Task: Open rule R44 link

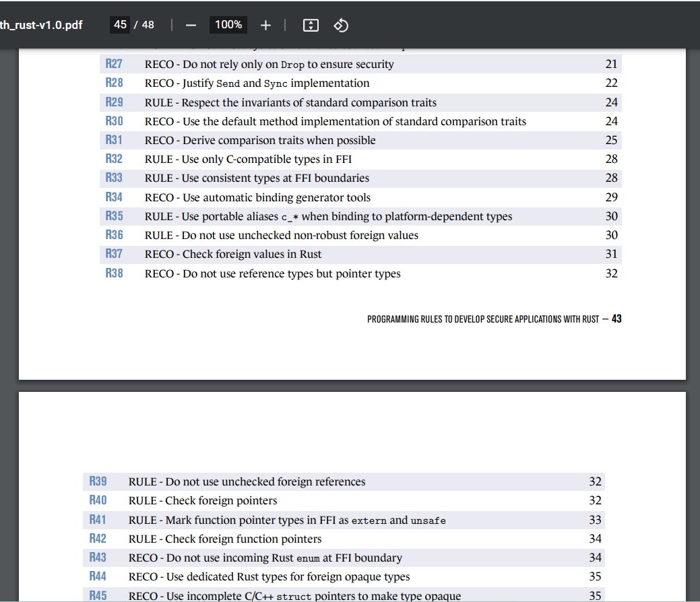Action: [98, 576]
